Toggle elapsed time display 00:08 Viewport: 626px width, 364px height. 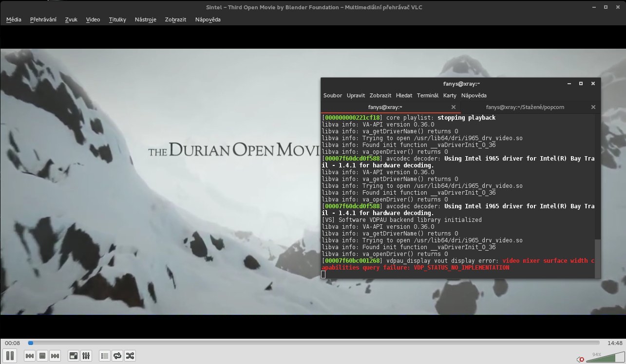pos(13,343)
